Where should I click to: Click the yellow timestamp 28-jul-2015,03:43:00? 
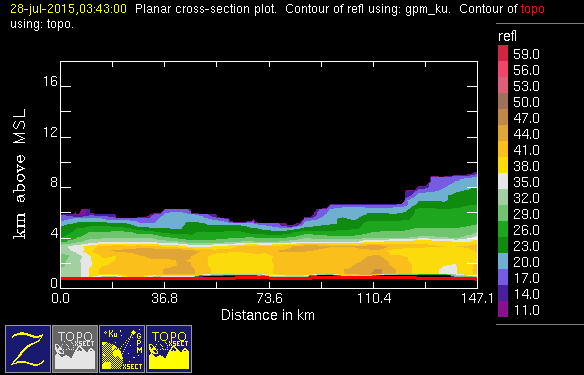point(69,9)
